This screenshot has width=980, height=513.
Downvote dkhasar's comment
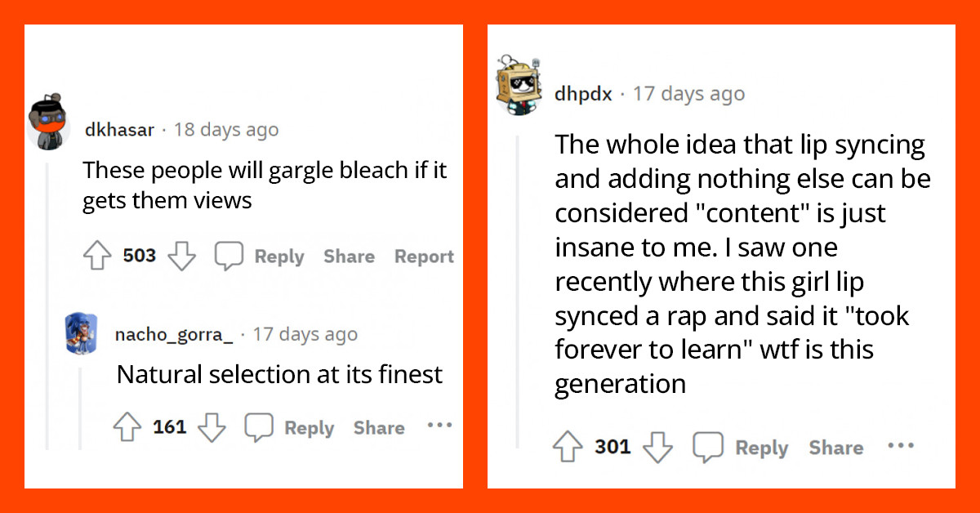click(x=182, y=256)
